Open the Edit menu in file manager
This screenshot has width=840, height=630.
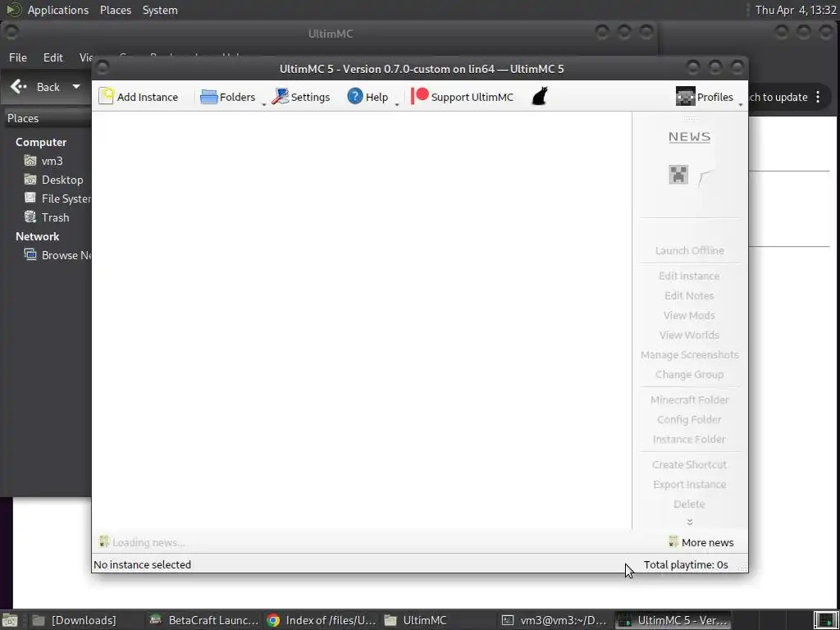53,57
